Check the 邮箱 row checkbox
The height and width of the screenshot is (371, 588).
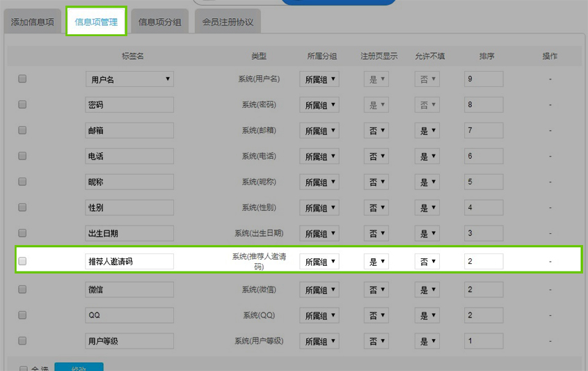coord(22,130)
